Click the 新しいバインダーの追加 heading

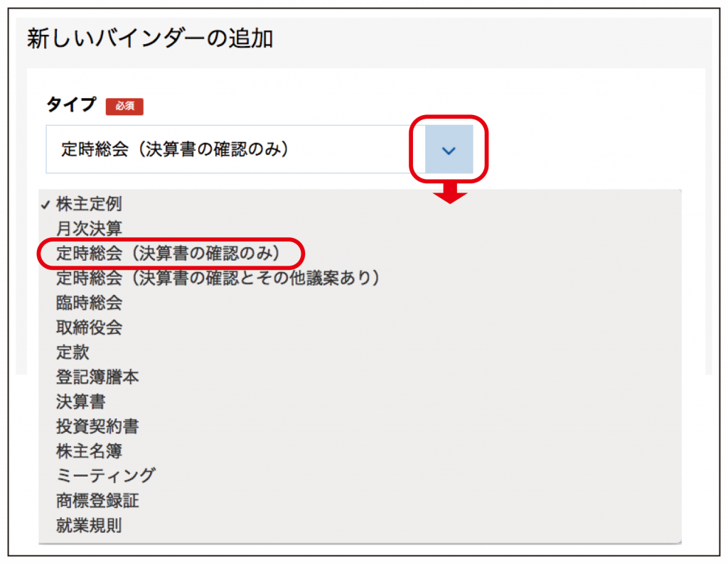click(x=150, y=38)
